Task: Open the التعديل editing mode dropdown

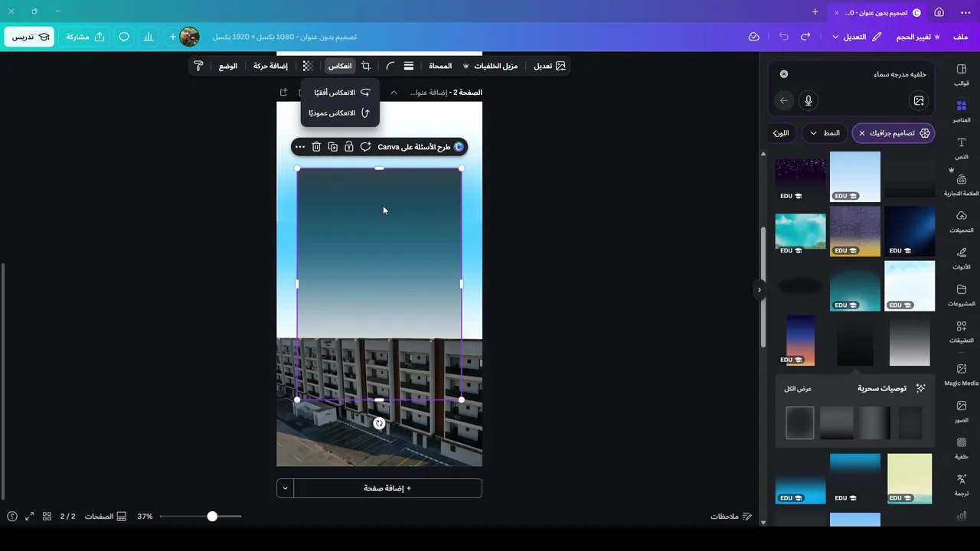Action: pos(856,37)
